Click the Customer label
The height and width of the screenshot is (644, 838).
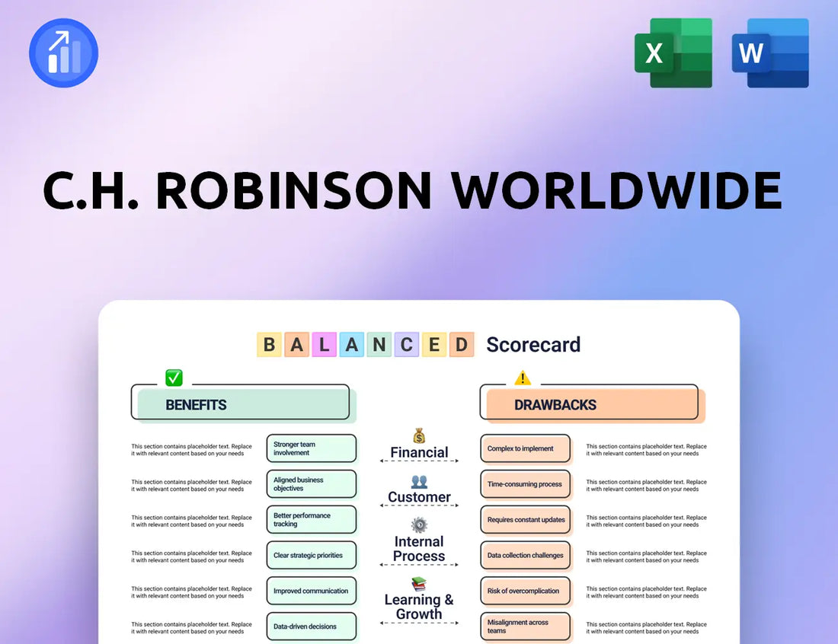point(419,497)
